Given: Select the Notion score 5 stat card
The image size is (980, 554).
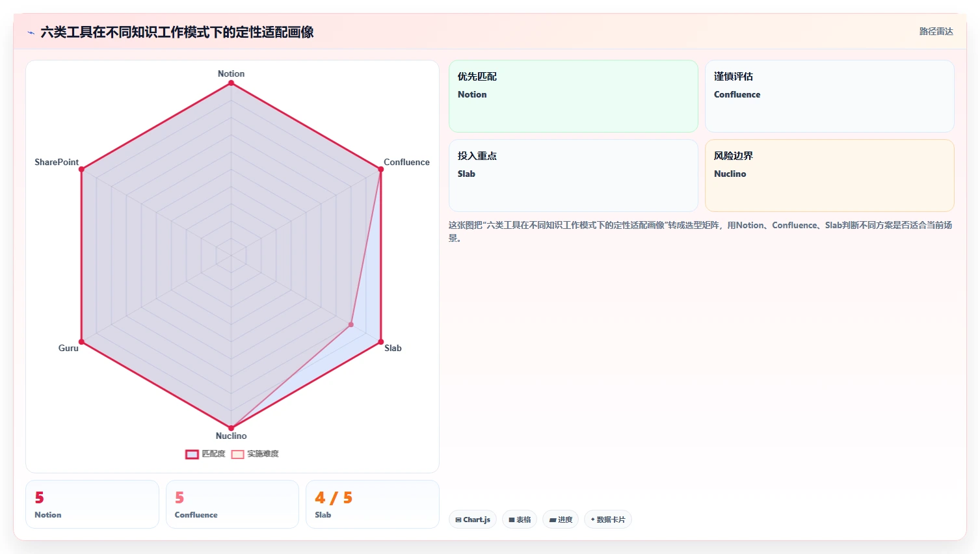Looking at the screenshot, I should (x=92, y=504).
